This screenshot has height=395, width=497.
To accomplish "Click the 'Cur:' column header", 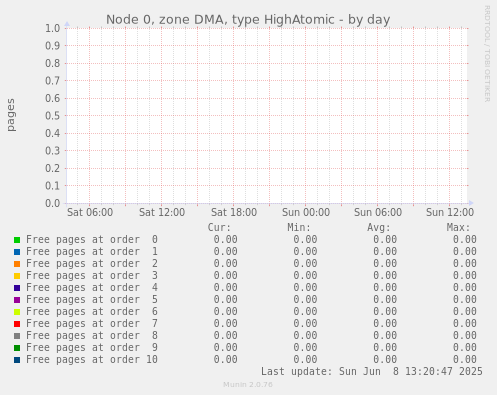I will [219, 228].
